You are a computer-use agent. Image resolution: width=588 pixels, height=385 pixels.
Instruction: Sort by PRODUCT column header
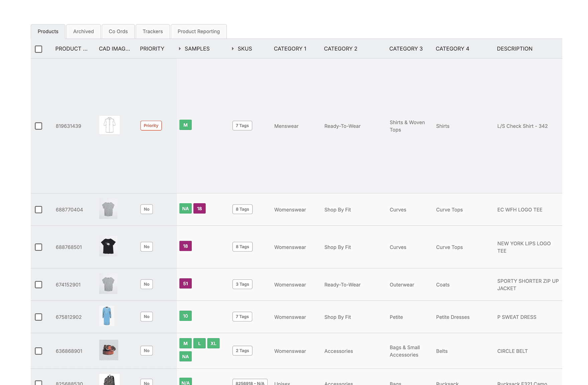point(71,49)
